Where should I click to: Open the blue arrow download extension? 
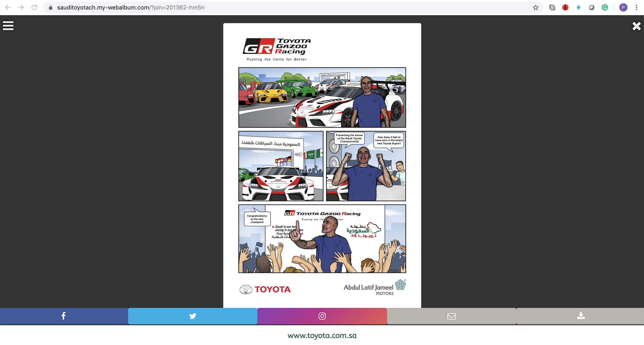click(x=578, y=8)
